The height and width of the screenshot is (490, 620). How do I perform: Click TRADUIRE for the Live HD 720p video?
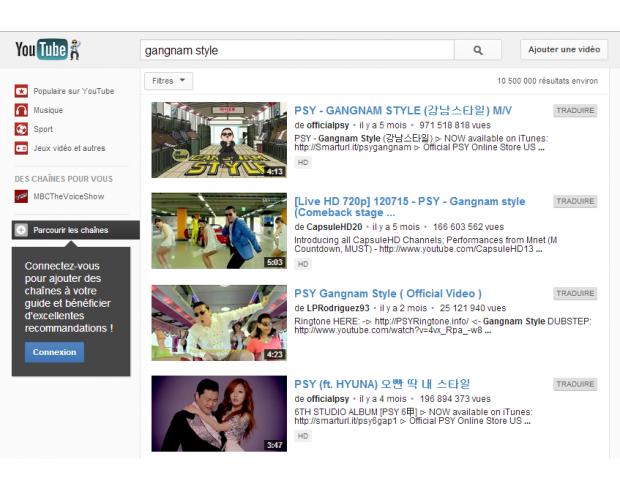coord(575,201)
